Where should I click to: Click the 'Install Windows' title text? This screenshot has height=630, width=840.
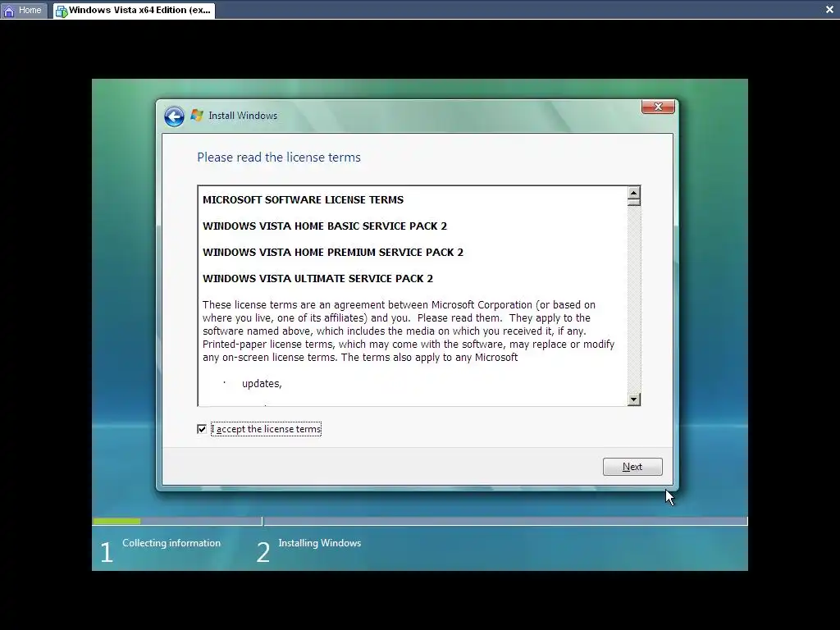coord(243,116)
